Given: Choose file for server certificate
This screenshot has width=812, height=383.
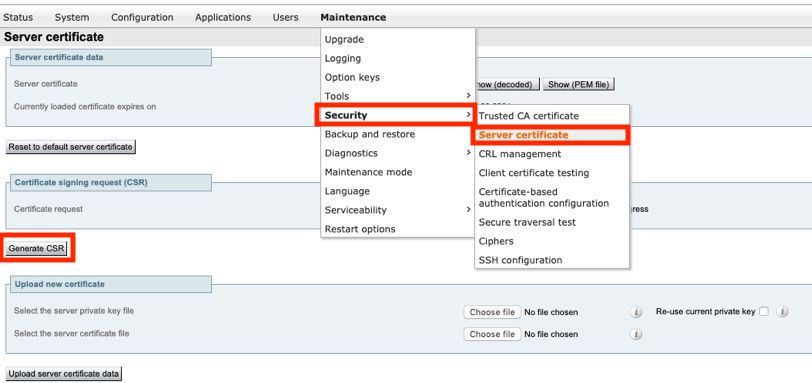Looking at the screenshot, I should [492, 334].
